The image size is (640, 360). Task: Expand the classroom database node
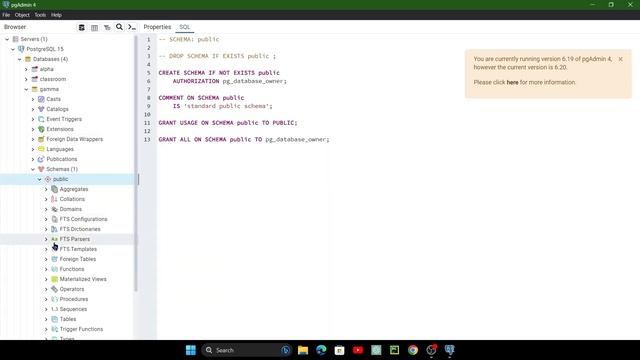[x=27, y=79]
